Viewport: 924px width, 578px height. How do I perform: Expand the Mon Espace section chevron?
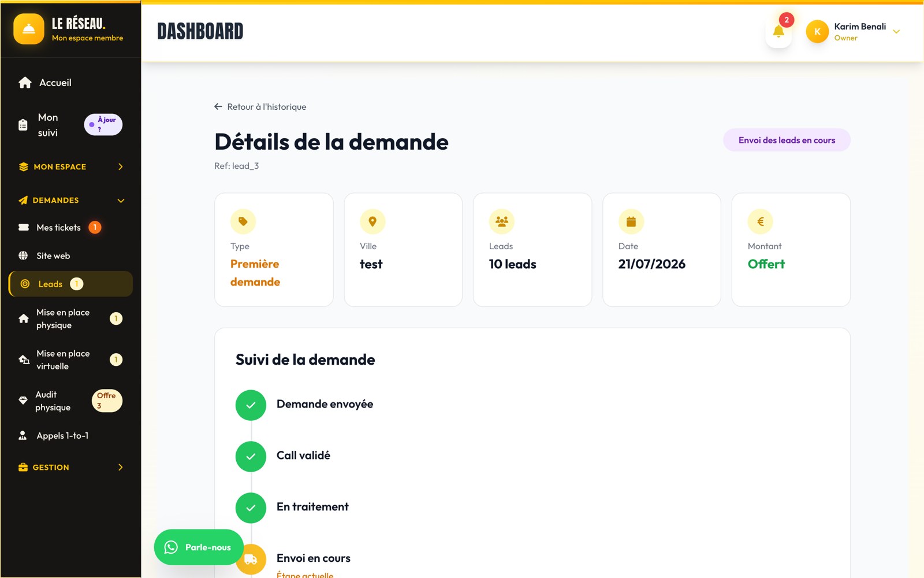120,167
